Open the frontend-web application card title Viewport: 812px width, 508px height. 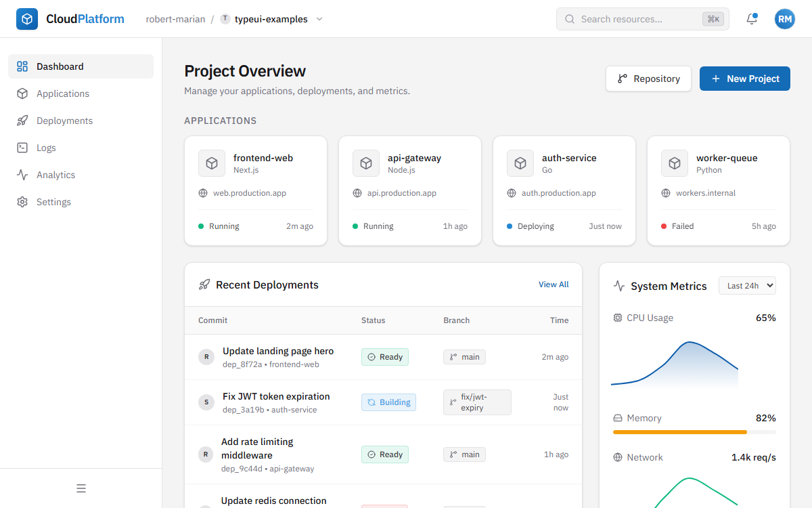pos(263,158)
